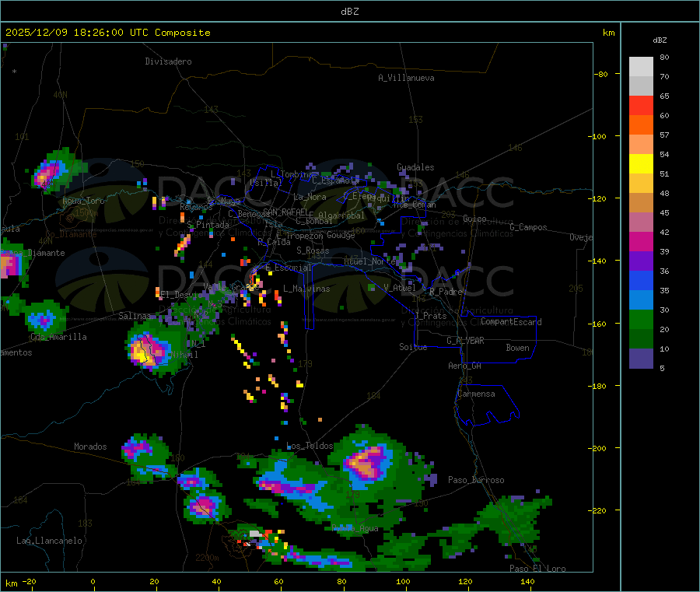Click the -80 km tick on vertical axis

[x=601, y=74]
